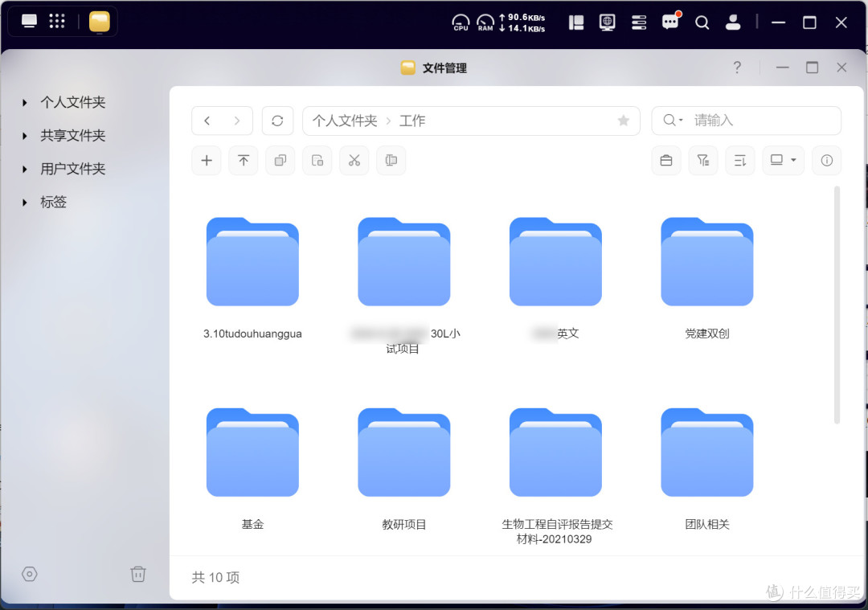Expand the 用户文件夹 tree node
This screenshot has height=610, width=868.
click(x=24, y=169)
